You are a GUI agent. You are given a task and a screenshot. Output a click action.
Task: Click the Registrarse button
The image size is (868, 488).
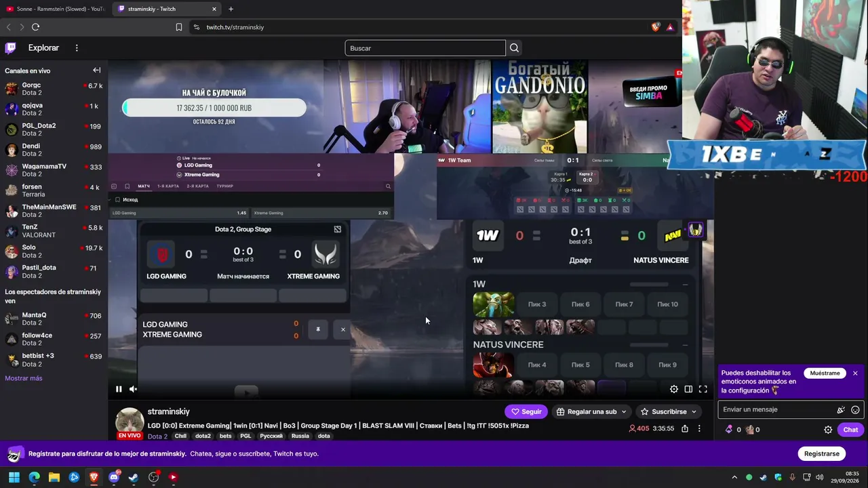[x=822, y=453]
